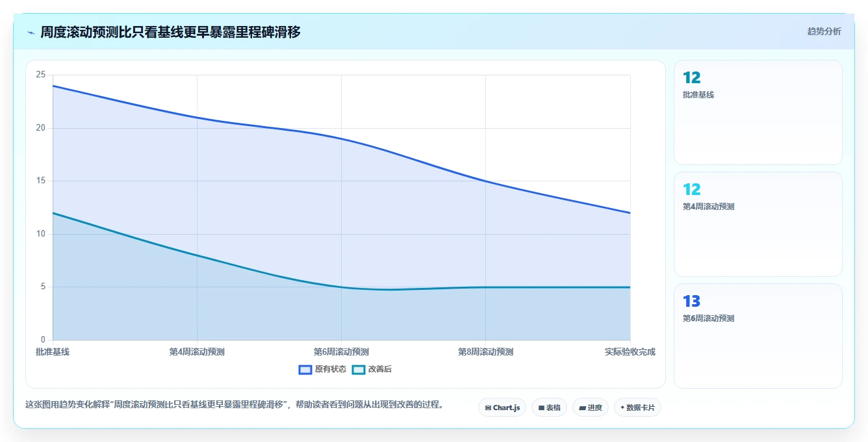The width and height of the screenshot is (868, 442).
Task: Click the 批准基线 x-axis label
Action: pos(53,352)
